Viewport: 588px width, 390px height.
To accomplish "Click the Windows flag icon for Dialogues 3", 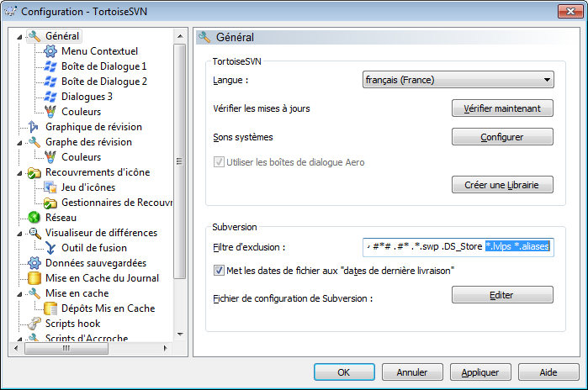I will [x=50, y=97].
